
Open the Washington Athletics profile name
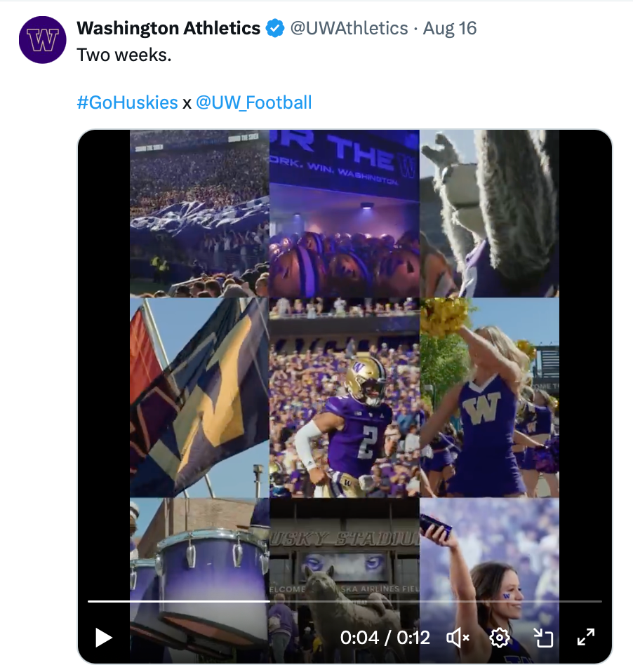(x=168, y=28)
